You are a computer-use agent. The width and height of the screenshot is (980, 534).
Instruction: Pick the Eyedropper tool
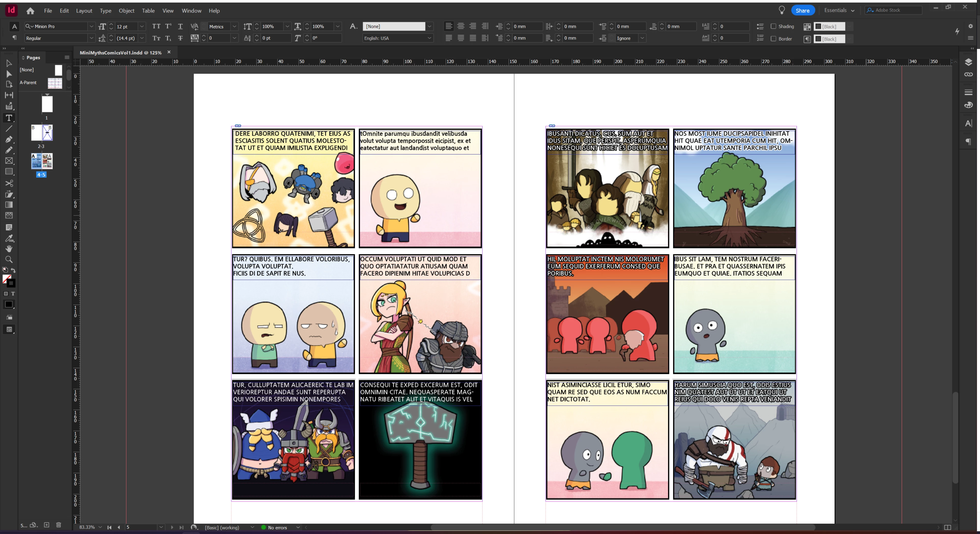(9, 238)
